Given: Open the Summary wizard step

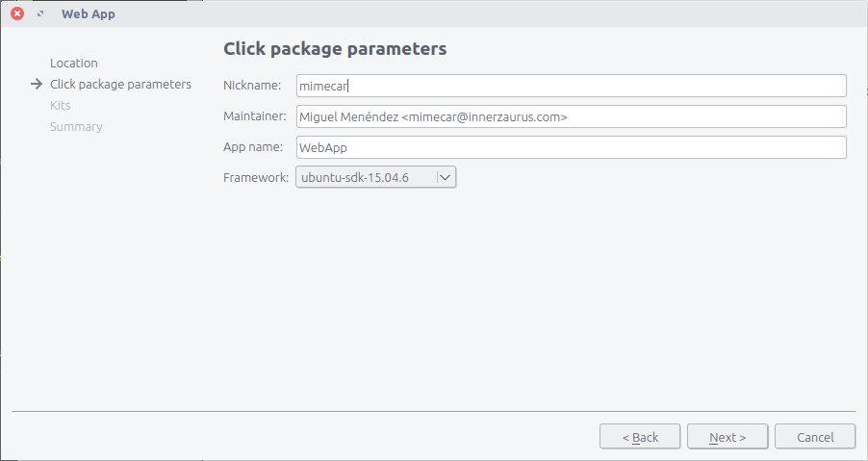Looking at the screenshot, I should pos(76,127).
